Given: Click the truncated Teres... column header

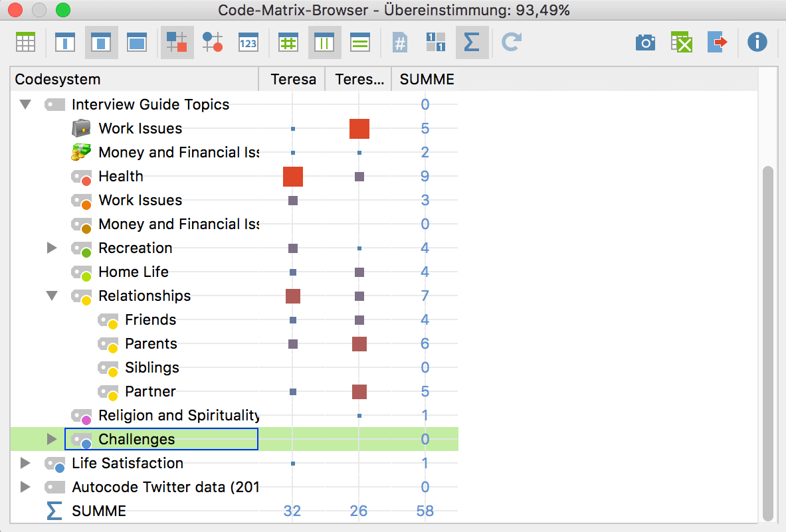Looking at the screenshot, I should tap(358, 79).
